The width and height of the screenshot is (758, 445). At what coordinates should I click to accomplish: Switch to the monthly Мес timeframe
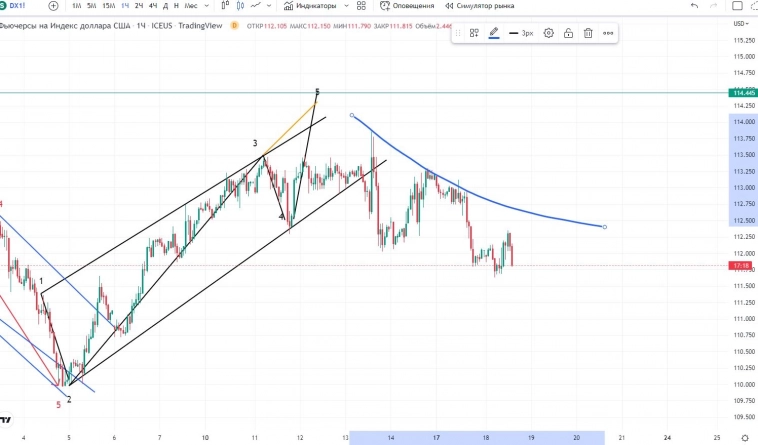[x=191, y=6]
